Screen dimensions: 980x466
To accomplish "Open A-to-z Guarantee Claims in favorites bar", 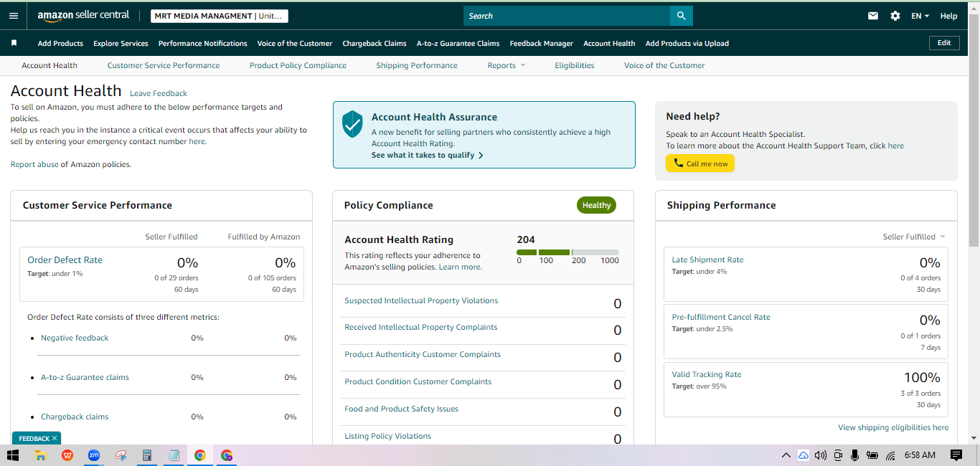I will click(x=458, y=43).
